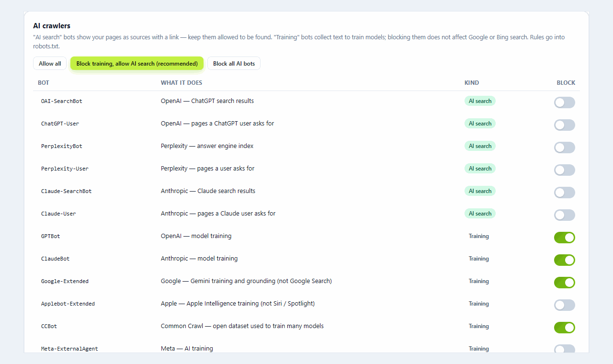Click the ClaudeBot bot name
The height and width of the screenshot is (364, 613).
point(56,259)
